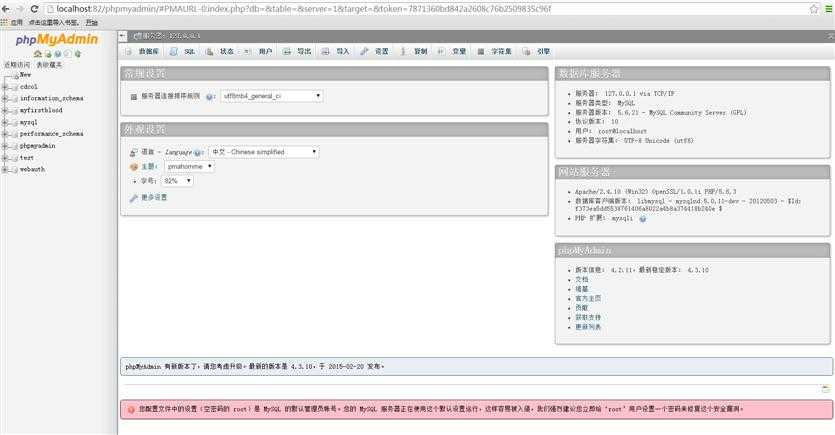Click help icon beside collation dropdown
Viewport: 835px width, 435px height.
[x=209, y=97]
